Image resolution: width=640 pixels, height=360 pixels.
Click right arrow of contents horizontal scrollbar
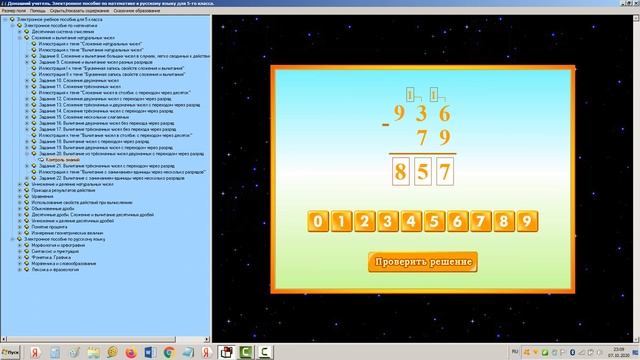(207, 339)
